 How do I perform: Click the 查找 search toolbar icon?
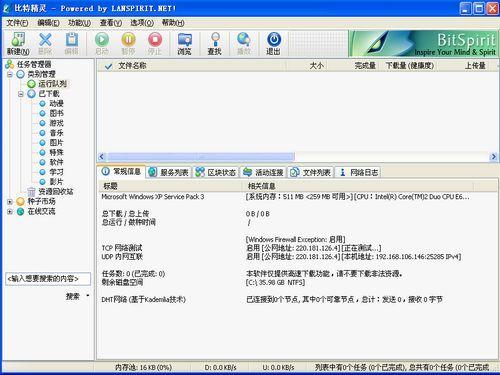pos(215,43)
